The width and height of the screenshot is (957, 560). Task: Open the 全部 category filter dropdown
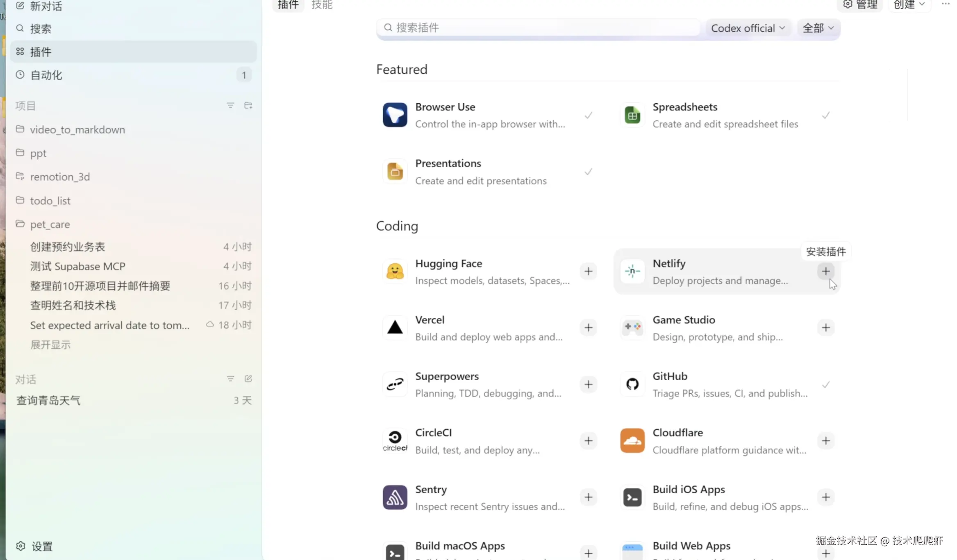pos(818,28)
